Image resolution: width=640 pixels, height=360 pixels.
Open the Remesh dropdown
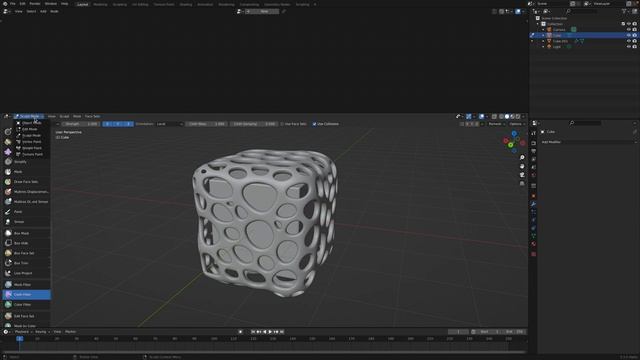pos(496,124)
